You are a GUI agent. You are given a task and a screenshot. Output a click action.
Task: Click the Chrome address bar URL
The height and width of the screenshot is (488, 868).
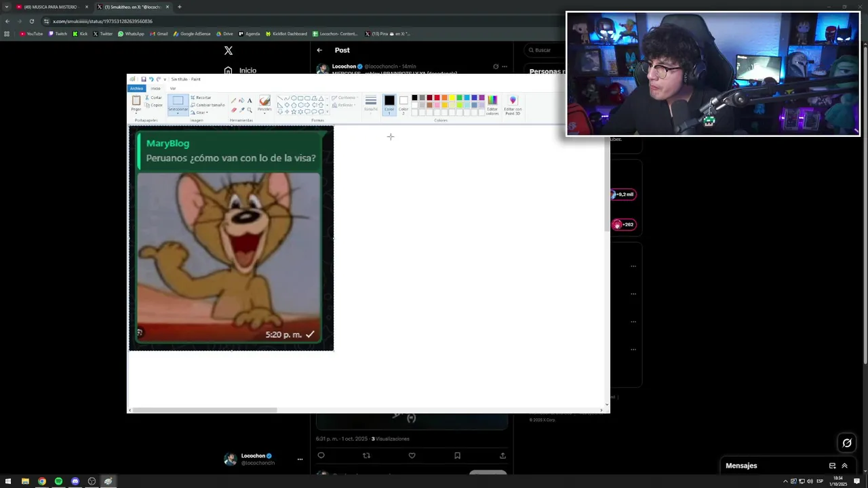point(103,21)
